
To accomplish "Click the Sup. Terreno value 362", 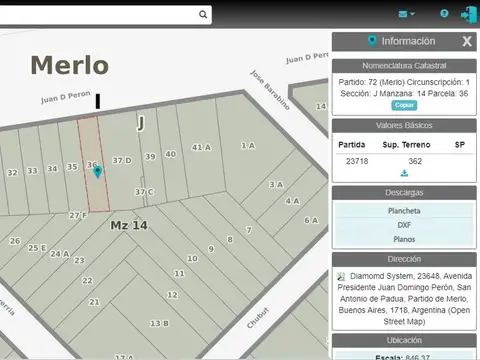I will click(415, 161).
